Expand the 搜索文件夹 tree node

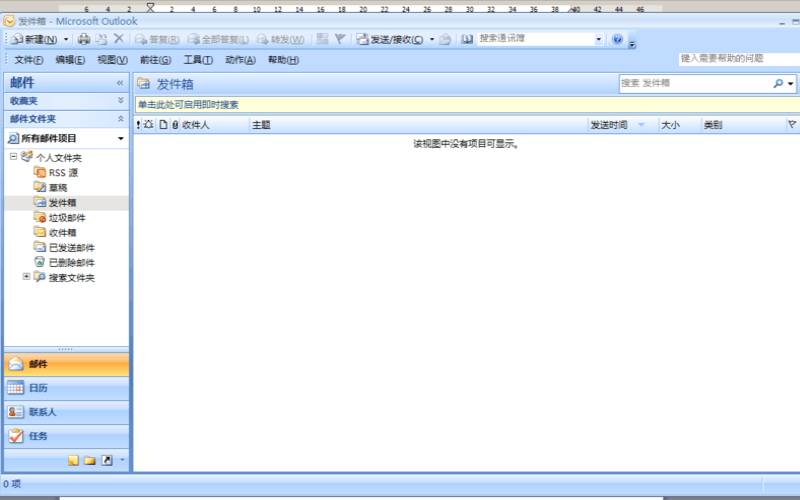(x=27, y=277)
